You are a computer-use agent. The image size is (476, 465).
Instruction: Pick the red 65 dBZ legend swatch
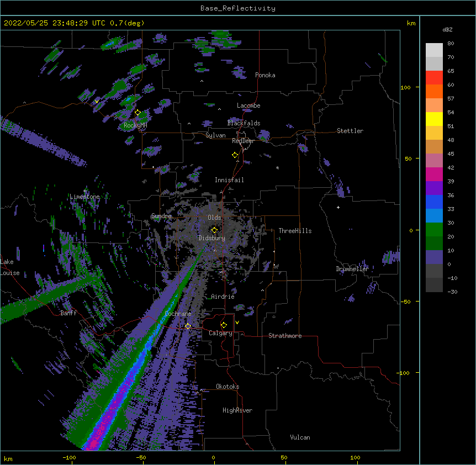[434, 78]
